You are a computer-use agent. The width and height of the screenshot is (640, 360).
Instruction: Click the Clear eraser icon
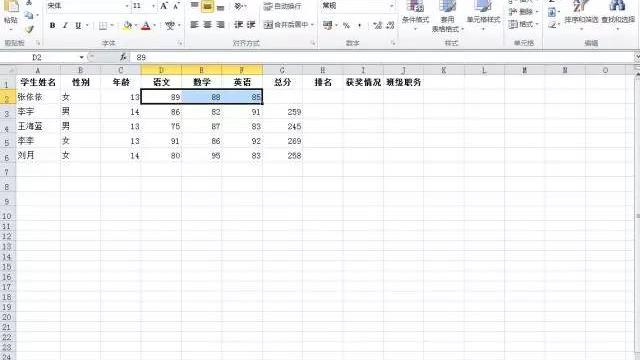click(552, 25)
